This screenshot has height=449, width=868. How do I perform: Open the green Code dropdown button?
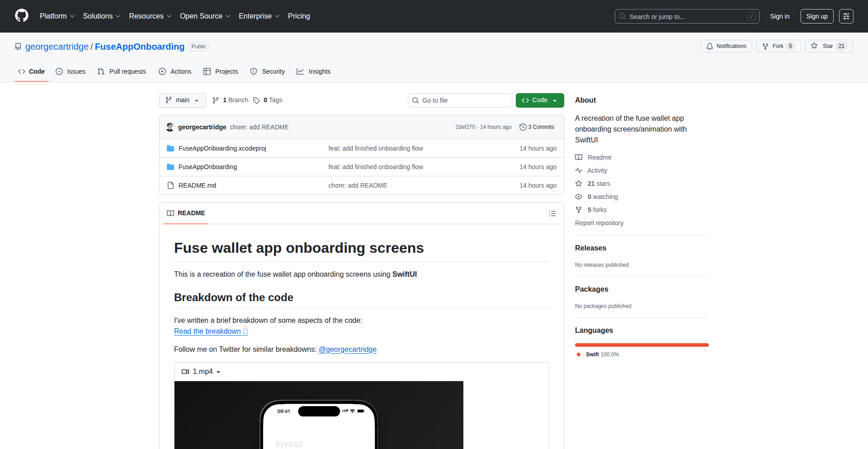click(x=540, y=100)
